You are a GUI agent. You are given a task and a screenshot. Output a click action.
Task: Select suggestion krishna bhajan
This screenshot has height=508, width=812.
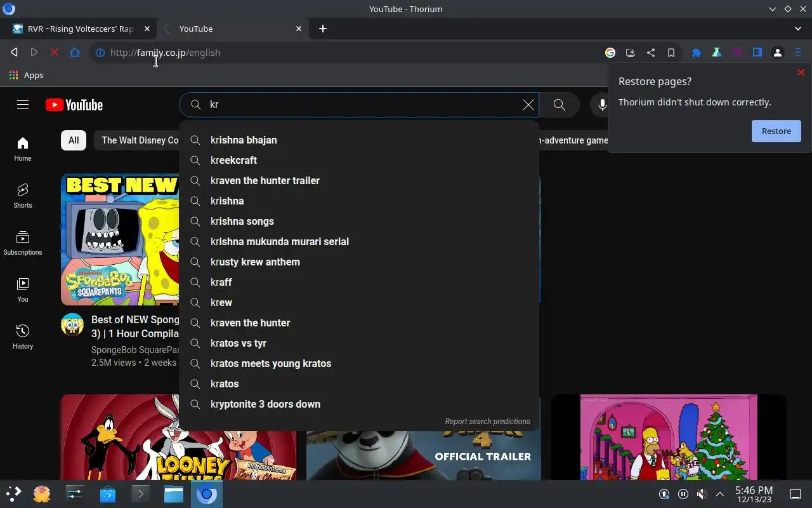pyautogui.click(x=359, y=140)
